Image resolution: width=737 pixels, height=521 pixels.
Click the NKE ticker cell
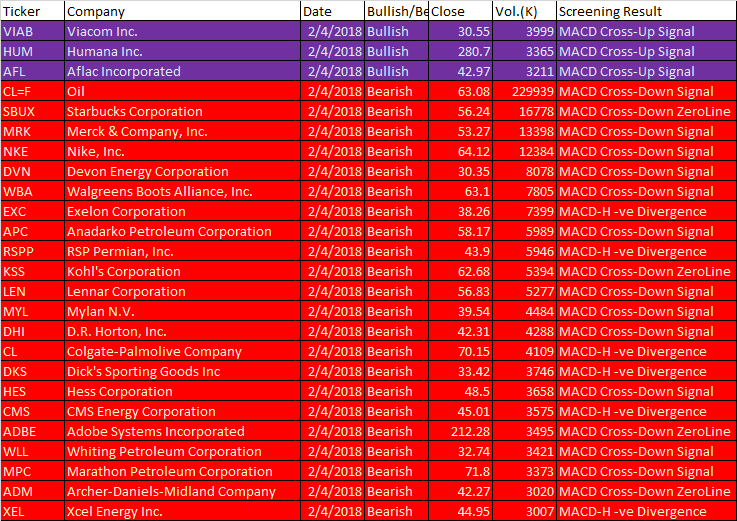click(32, 151)
